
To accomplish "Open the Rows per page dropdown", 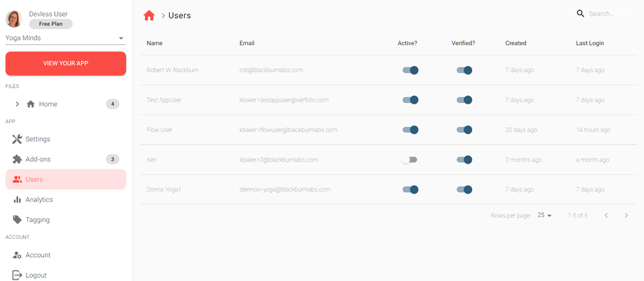I will [545, 215].
